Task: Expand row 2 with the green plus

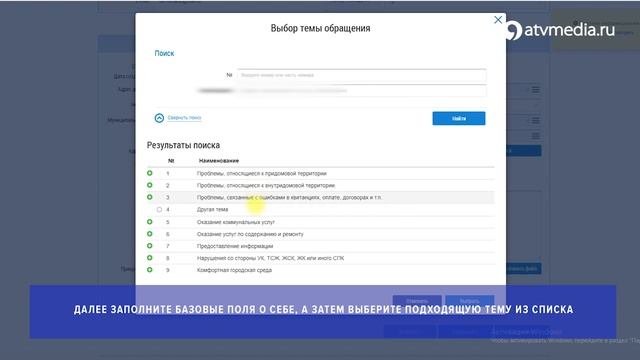Action: (x=150, y=185)
